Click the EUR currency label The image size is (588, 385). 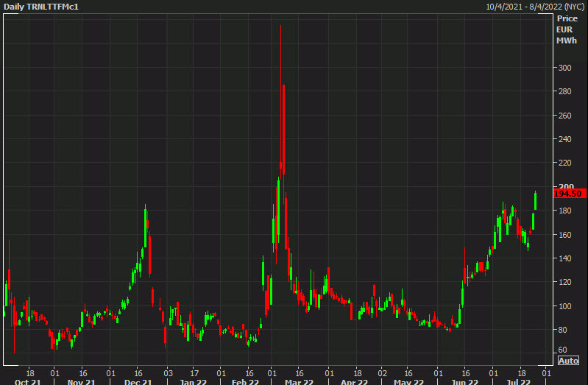tap(564, 29)
